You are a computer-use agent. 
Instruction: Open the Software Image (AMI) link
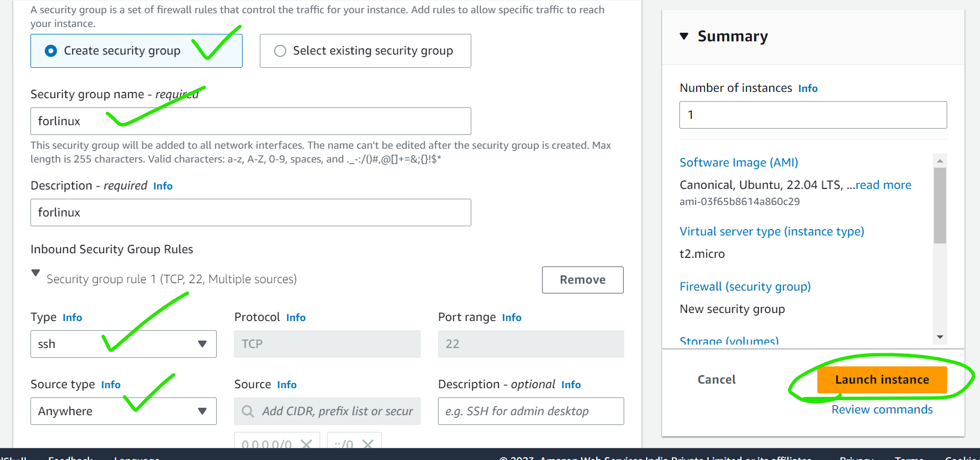click(x=739, y=163)
